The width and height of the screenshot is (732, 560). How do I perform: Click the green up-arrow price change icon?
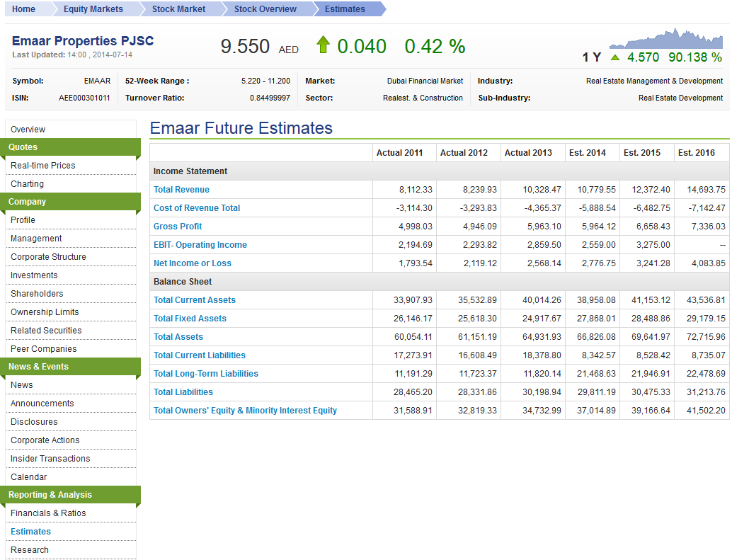(x=323, y=45)
